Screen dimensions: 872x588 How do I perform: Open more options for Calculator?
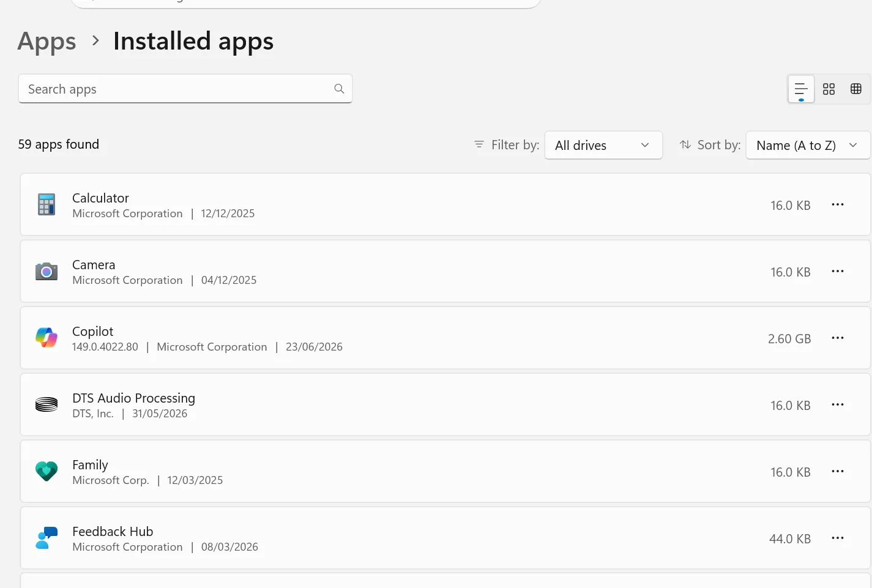(838, 204)
